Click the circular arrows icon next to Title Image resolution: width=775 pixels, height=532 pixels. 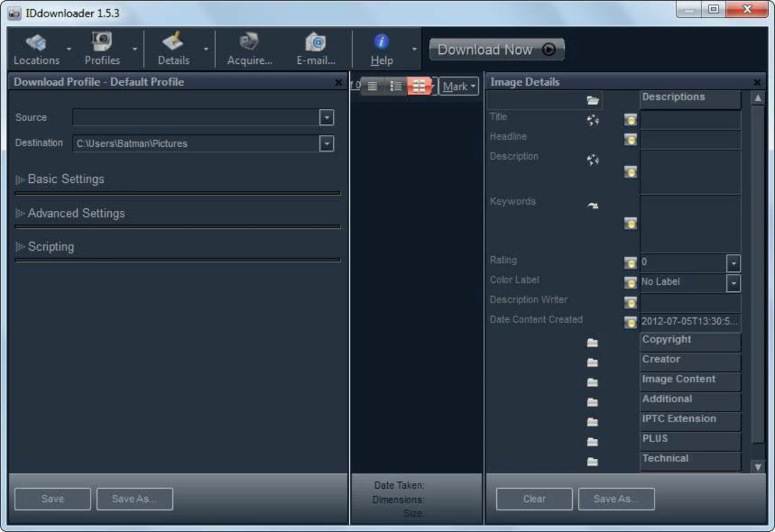(x=593, y=120)
